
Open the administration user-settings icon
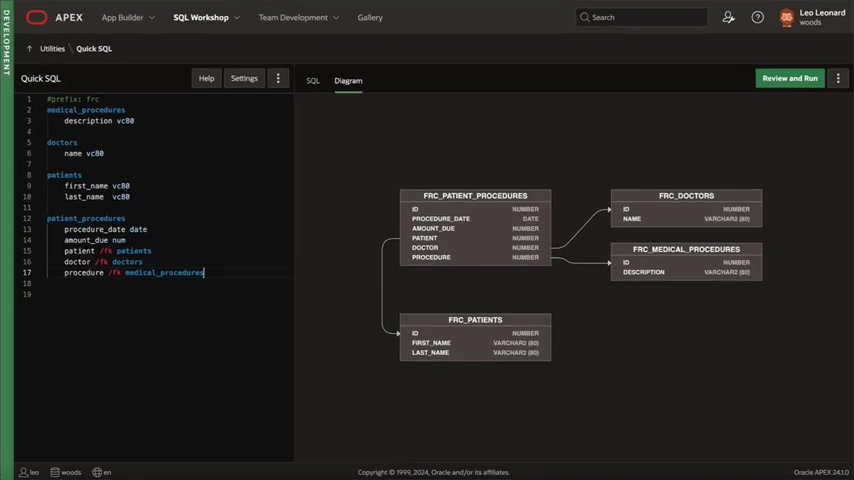[x=728, y=17]
